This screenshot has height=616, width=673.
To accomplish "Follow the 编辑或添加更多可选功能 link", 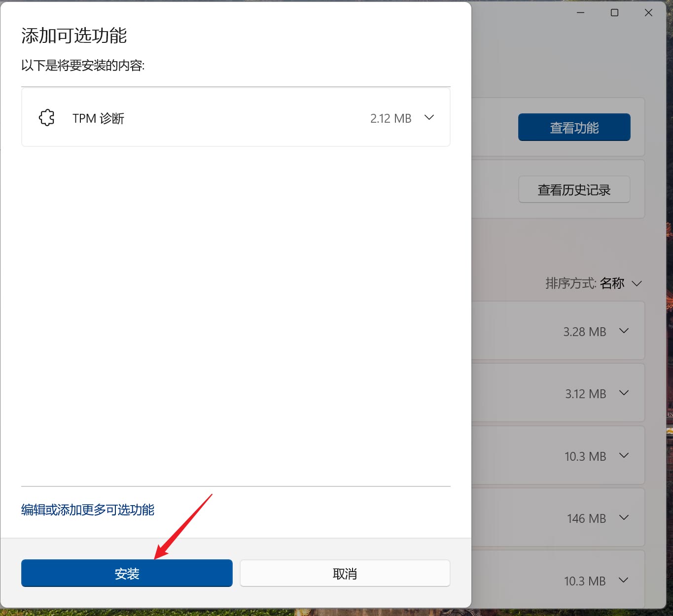I will tap(87, 510).
